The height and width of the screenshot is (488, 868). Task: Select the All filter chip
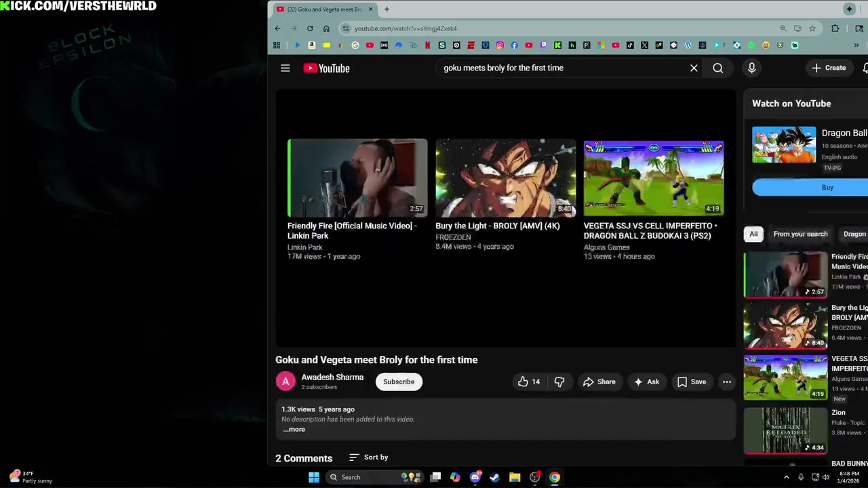753,234
